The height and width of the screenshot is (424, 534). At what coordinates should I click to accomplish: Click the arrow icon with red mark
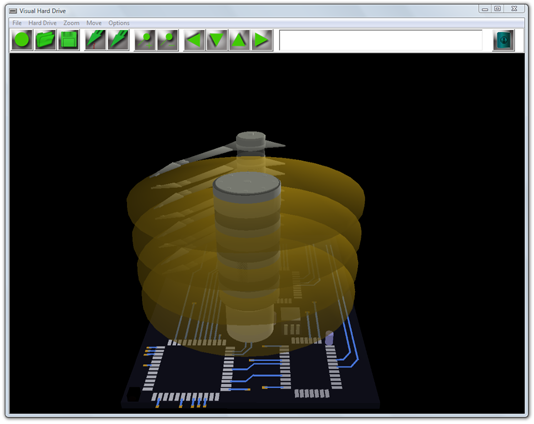click(95, 40)
